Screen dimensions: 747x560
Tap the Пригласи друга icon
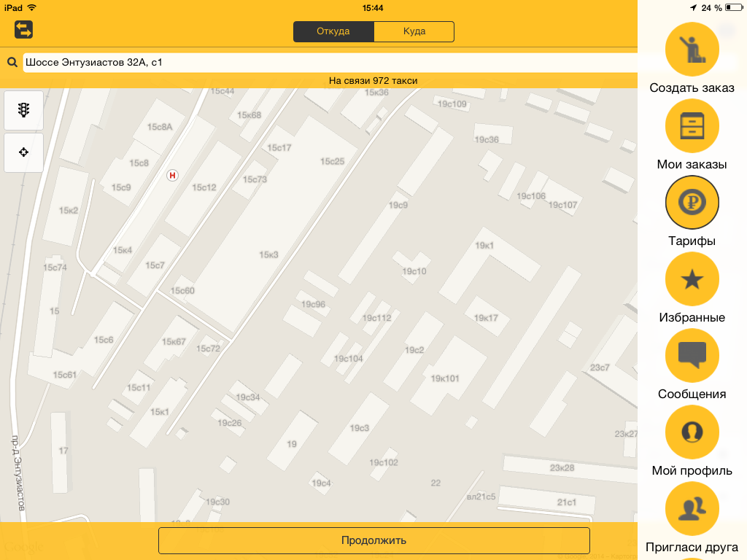point(692,509)
